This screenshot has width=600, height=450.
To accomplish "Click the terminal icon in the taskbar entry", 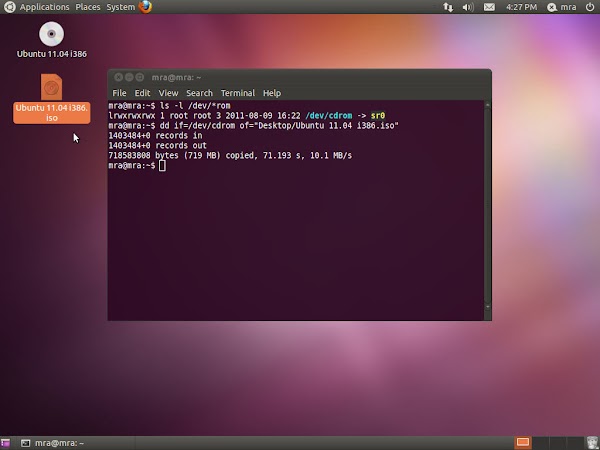I will 25,443.
